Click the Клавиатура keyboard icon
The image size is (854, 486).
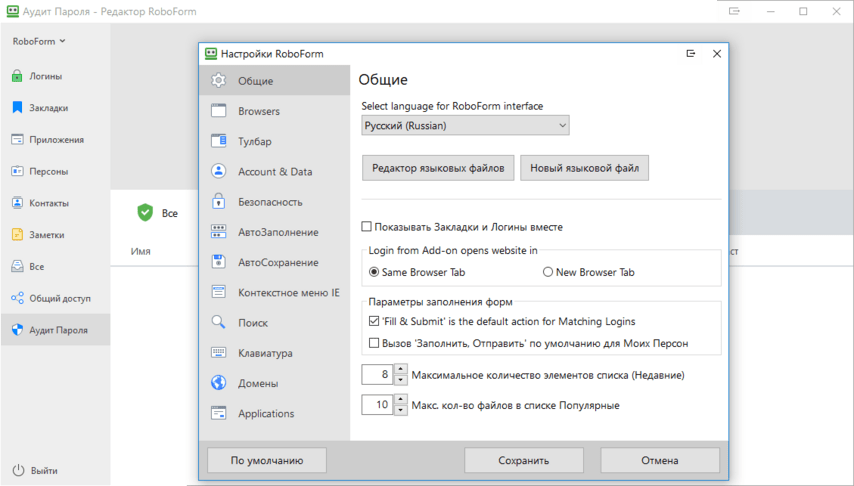218,353
